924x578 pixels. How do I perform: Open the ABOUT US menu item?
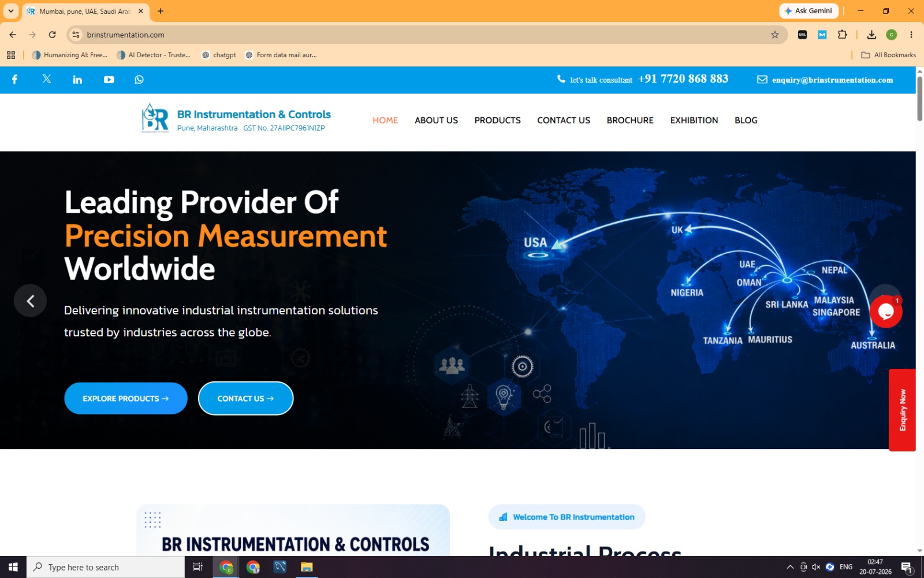point(436,120)
